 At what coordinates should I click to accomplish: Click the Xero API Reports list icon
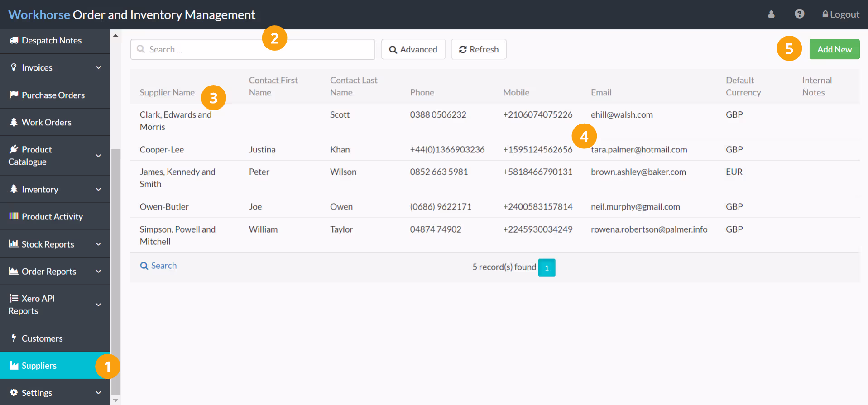[x=14, y=298]
